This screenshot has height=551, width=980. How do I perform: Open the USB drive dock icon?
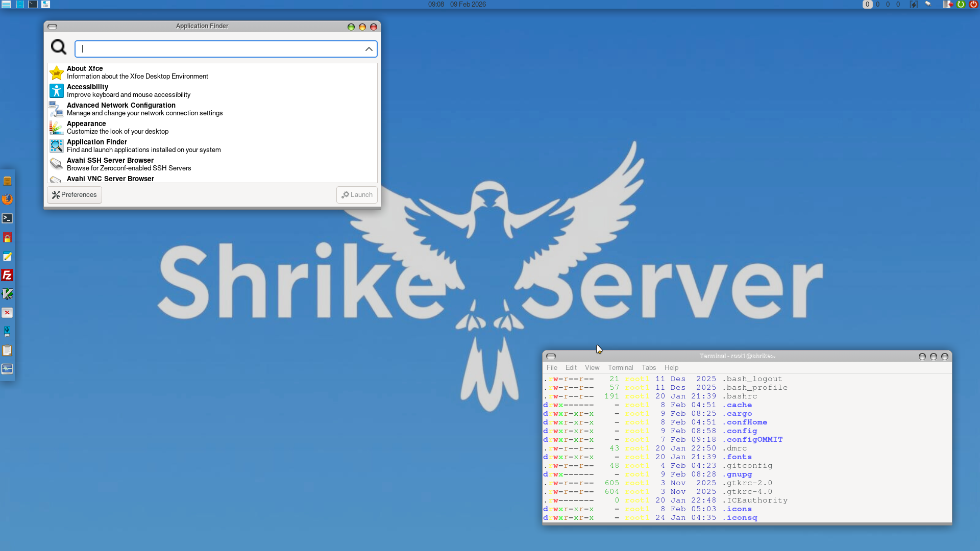(x=7, y=332)
